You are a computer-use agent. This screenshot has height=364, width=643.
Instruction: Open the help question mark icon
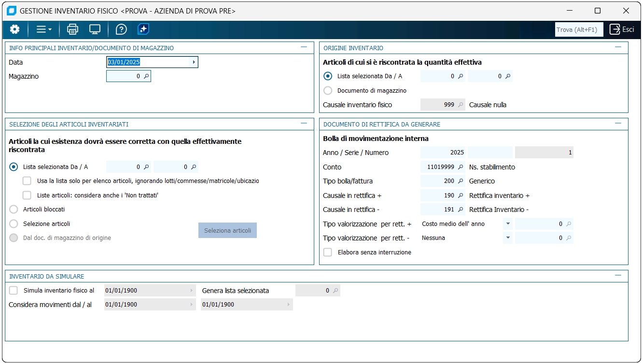[x=121, y=29]
